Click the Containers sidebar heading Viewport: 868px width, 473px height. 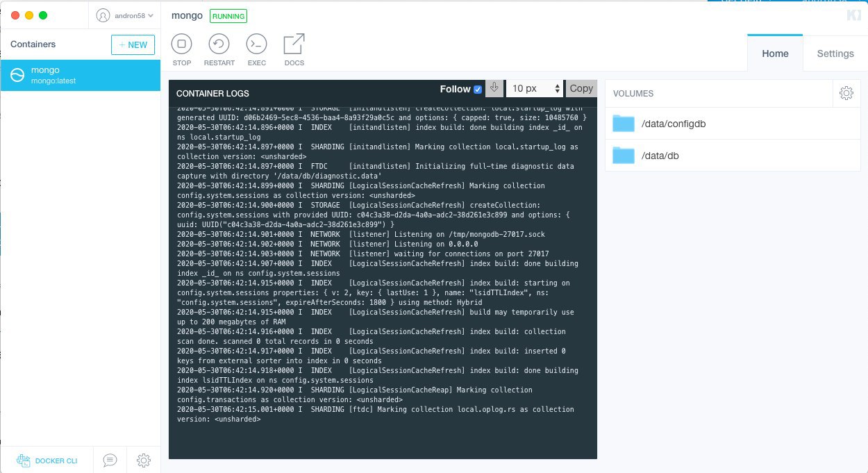(x=33, y=44)
